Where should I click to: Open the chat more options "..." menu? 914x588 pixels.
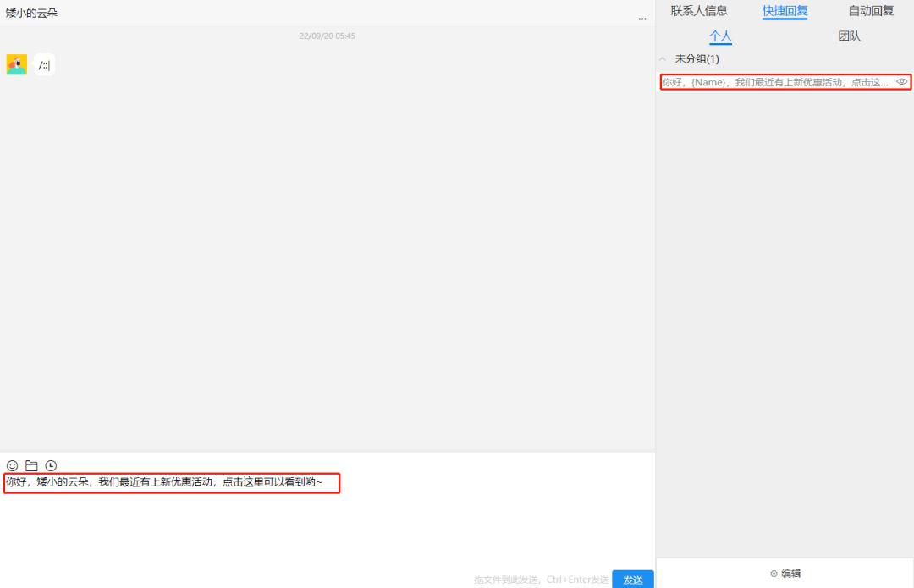641,18
